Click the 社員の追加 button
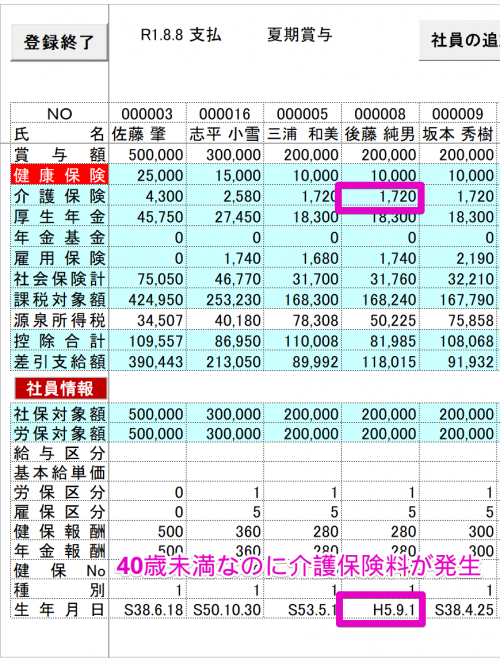500x658 pixels. tap(460, 40)
